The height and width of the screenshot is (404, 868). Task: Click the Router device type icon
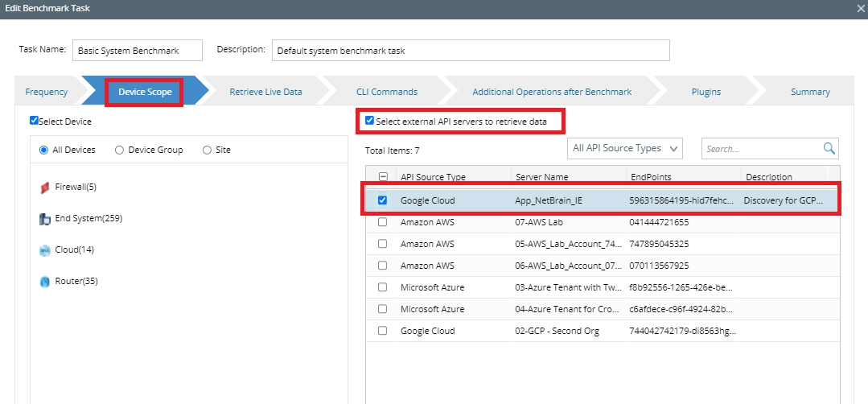[x=45, y=282]
